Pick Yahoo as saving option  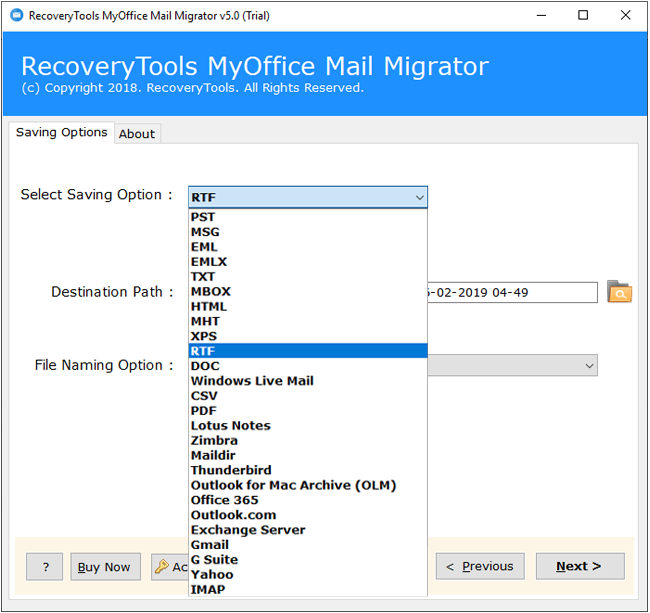coord(308,575)
